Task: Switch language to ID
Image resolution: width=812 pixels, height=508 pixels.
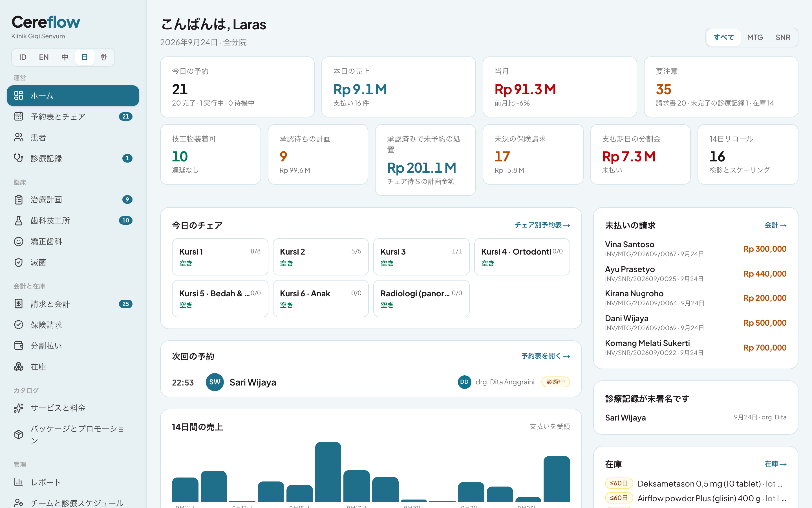Action: pyautogui.click(x=23, y=57)
